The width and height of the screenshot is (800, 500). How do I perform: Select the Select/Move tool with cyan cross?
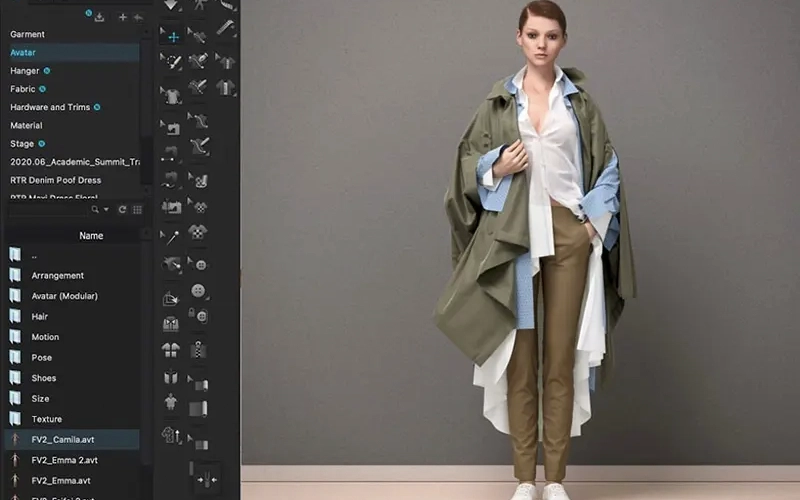(172, 37)
